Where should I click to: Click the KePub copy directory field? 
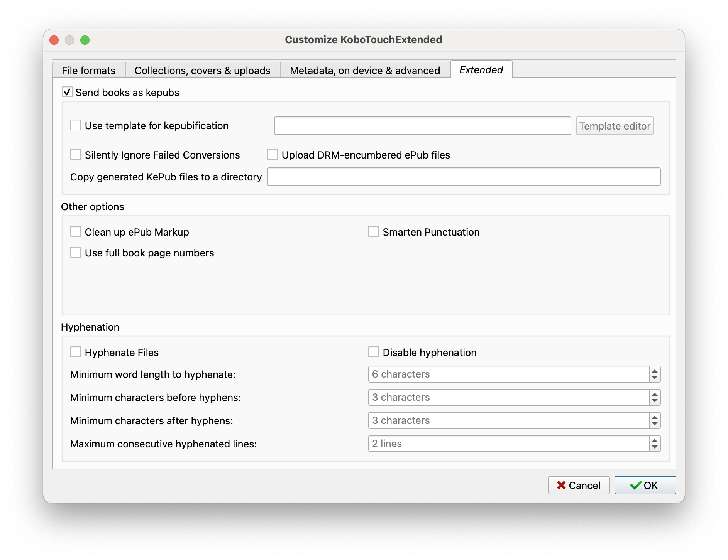coord(464,177)
